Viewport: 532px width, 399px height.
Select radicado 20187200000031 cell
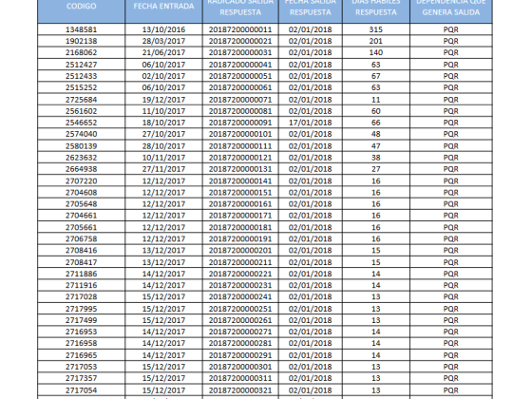click(x=240, y=52)
